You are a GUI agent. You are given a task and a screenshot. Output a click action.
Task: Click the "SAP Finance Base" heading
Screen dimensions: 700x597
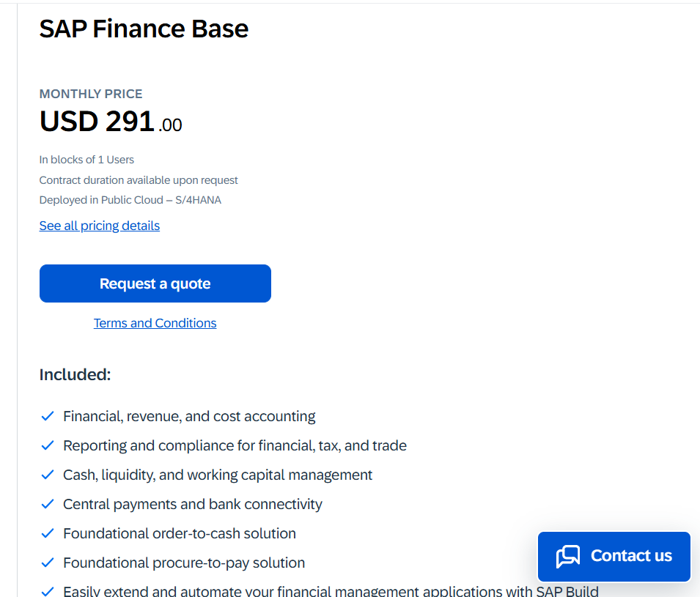pyautogui.click(x=144, y=29)
